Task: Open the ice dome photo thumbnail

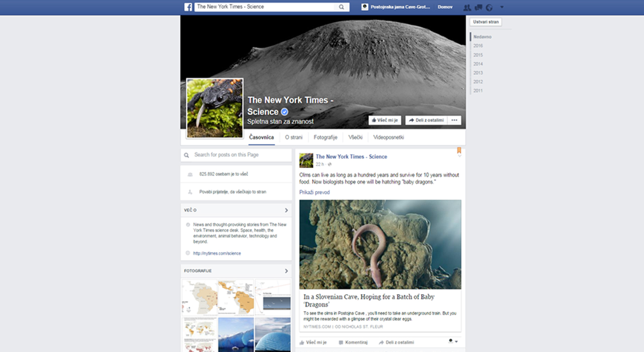Action: pyautogui.click(x=273, y=334)
